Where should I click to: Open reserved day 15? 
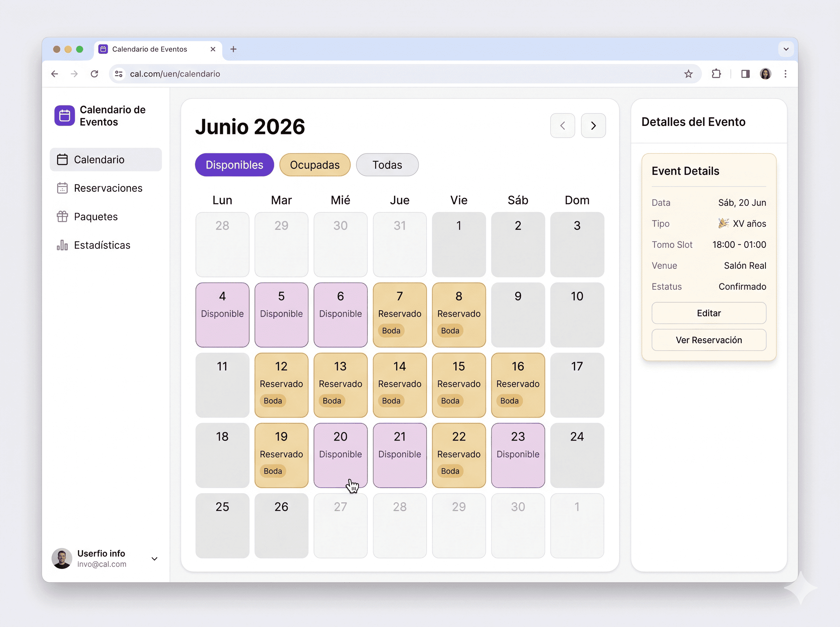coord(459,385)
